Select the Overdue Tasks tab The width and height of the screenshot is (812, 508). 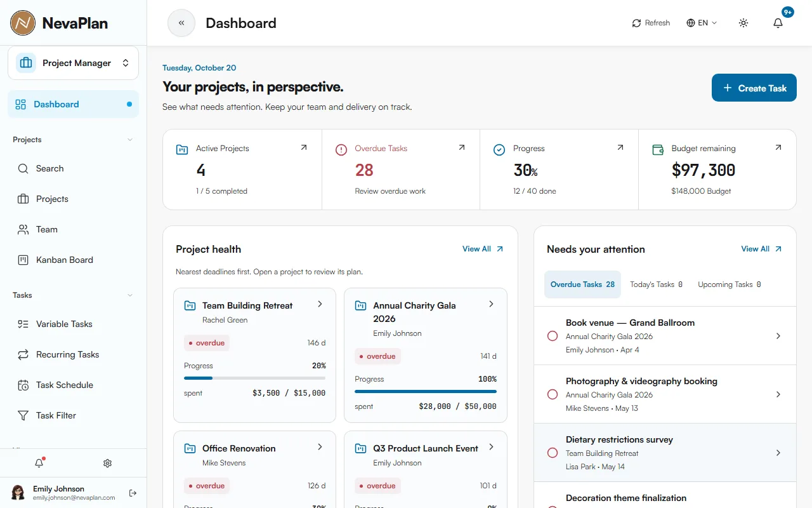[x=582, y=284]
